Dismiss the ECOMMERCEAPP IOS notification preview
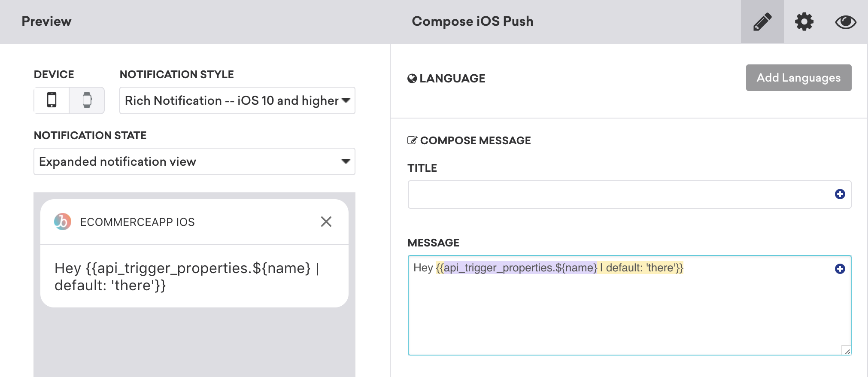 pyautogui.click(x=326, y=222)
